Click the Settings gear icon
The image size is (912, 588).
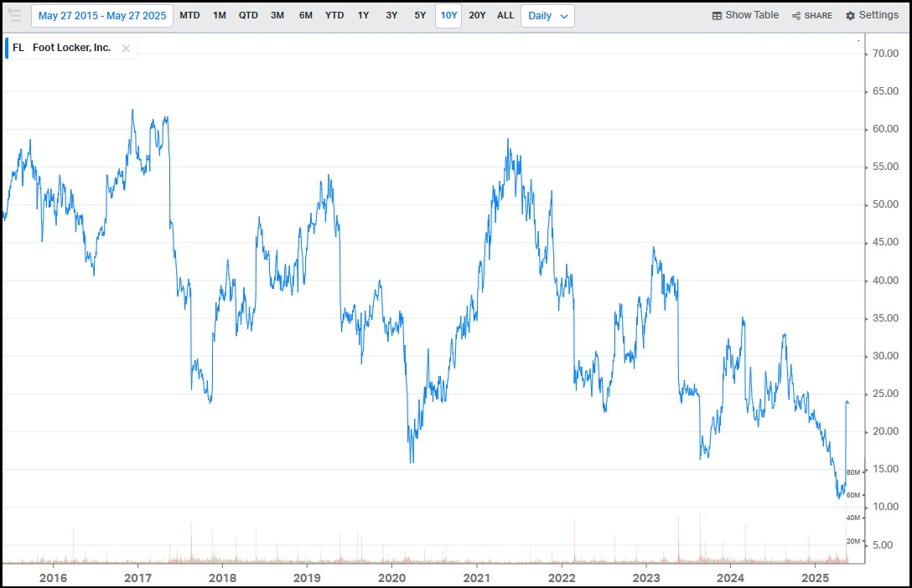coord(850,16)
